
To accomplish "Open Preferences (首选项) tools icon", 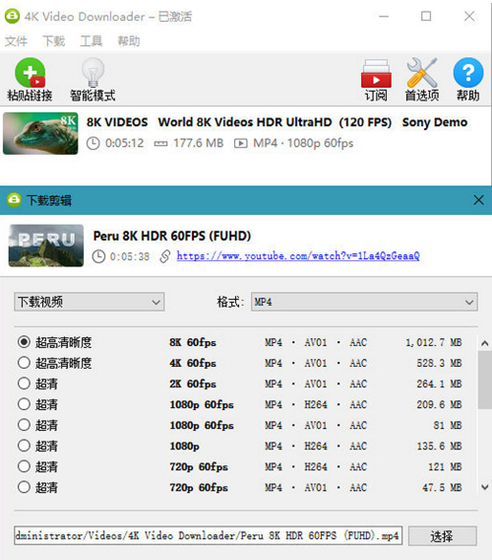I will tap(422, 73).
